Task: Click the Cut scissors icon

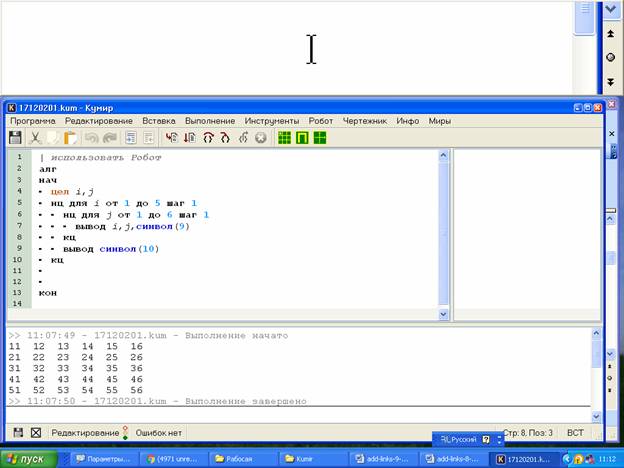Action: 35,138
